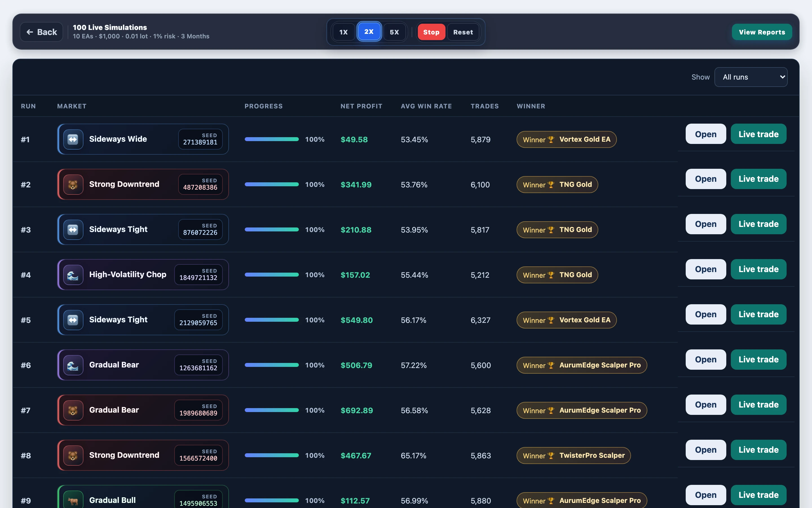Click the seed 1849721132 badge
This screenshot has height=508, width=812.
tap(198, 275)
